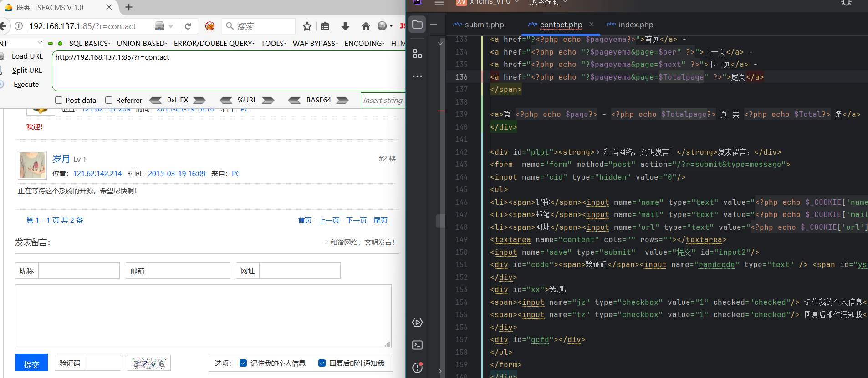
Task: Click the debug bug icon in PhpStorm title bar
Action: [x=846, y=3]
